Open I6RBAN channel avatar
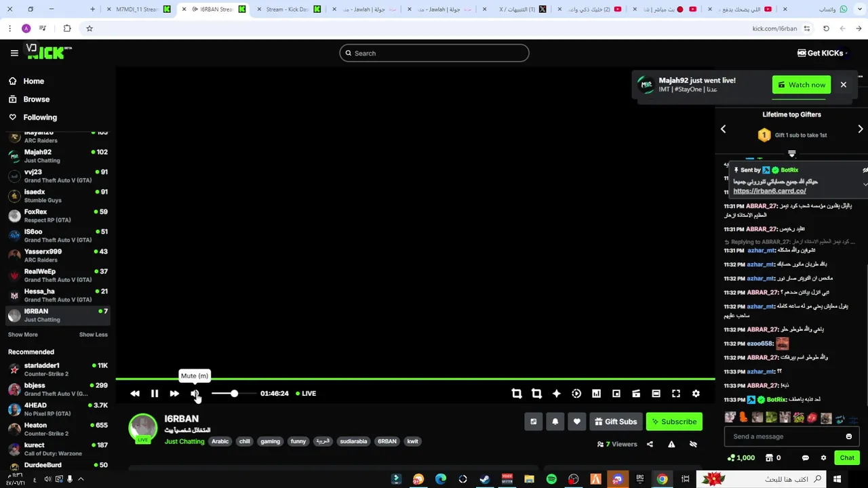868x488 pixels. point(142,428)
